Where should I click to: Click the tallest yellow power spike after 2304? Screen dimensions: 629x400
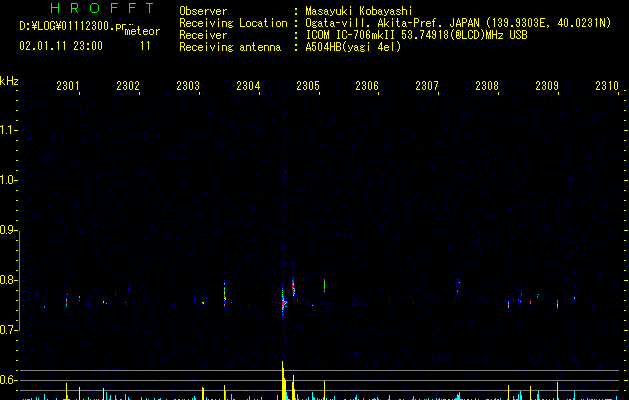[283, 380]
